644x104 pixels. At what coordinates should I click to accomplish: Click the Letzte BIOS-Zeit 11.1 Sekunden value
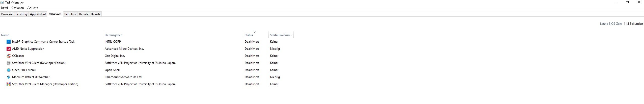pyautogui.click(x=633, y=24)
